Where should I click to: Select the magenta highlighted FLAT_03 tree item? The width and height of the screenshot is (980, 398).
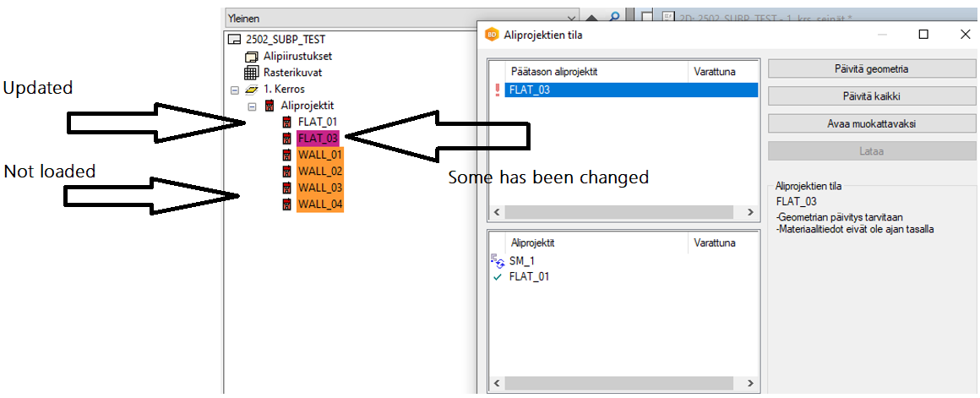point(318,138)
